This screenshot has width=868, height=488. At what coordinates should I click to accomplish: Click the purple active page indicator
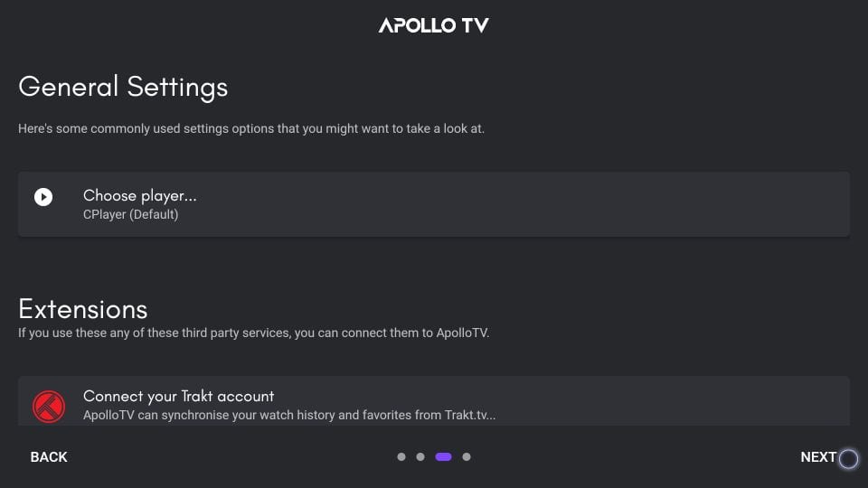pyautogui.click(x=443, y=457)
